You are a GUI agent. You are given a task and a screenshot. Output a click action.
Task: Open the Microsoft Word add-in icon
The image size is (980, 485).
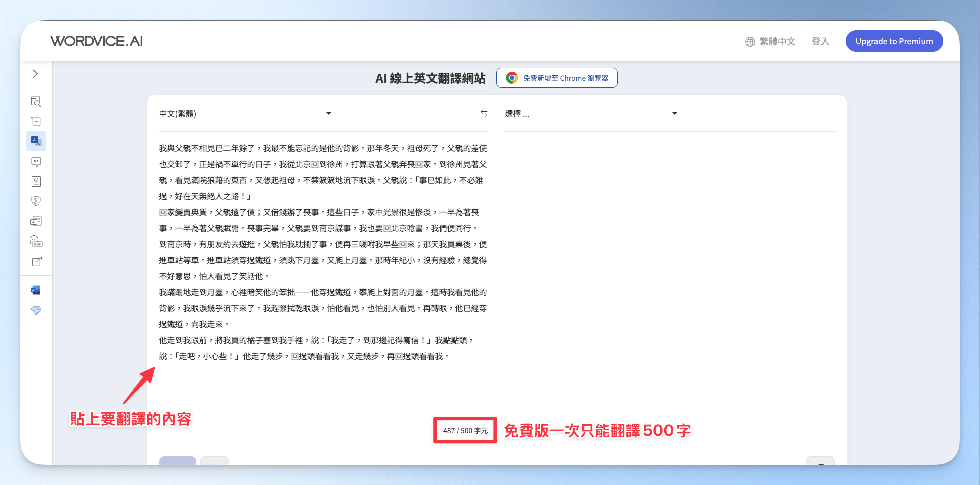36,290
